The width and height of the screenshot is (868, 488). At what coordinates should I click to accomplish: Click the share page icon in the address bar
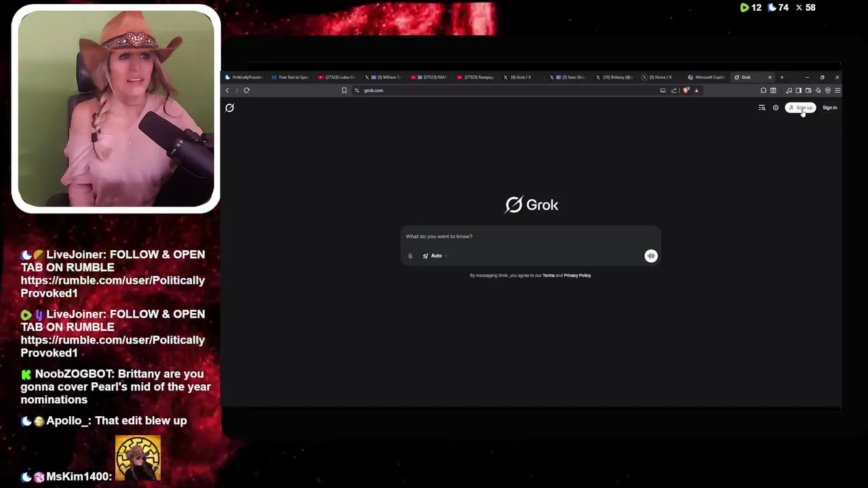674,90
